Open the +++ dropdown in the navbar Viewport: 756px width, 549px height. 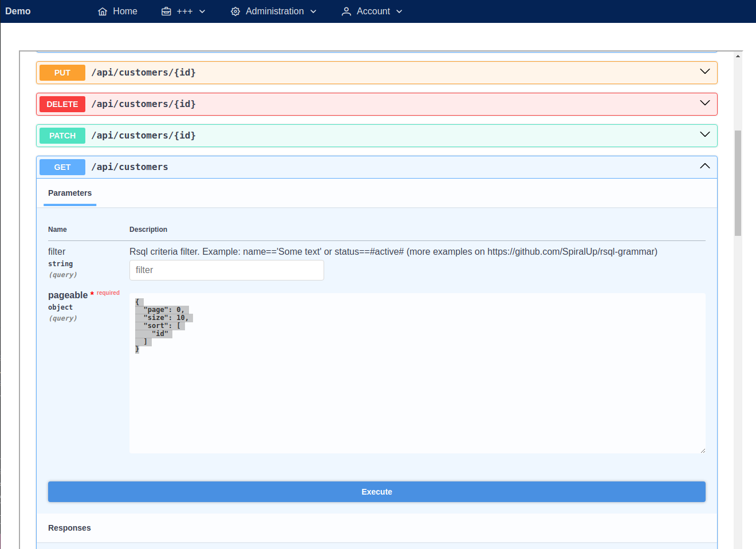pyautogui.click(x=183, y=11)
